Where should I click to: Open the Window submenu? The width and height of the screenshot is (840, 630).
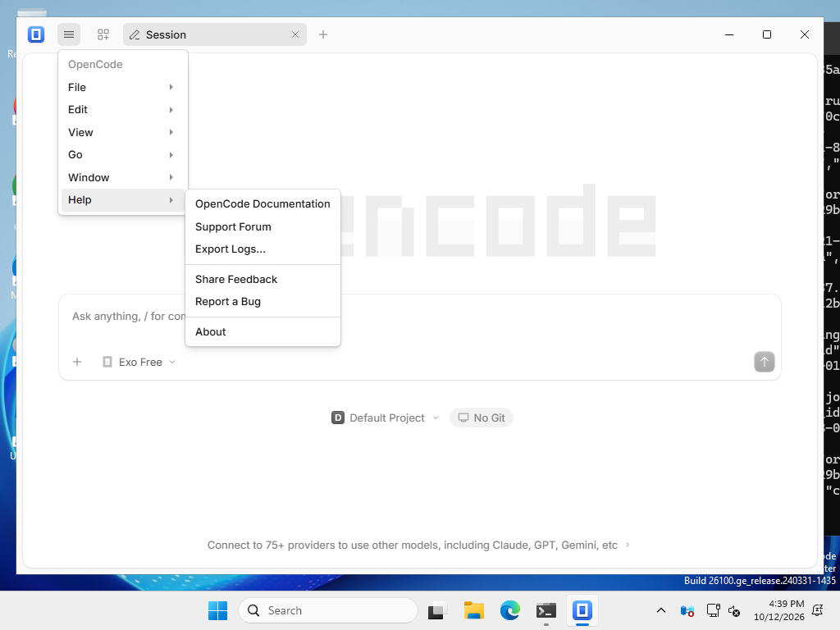(123, 177)
